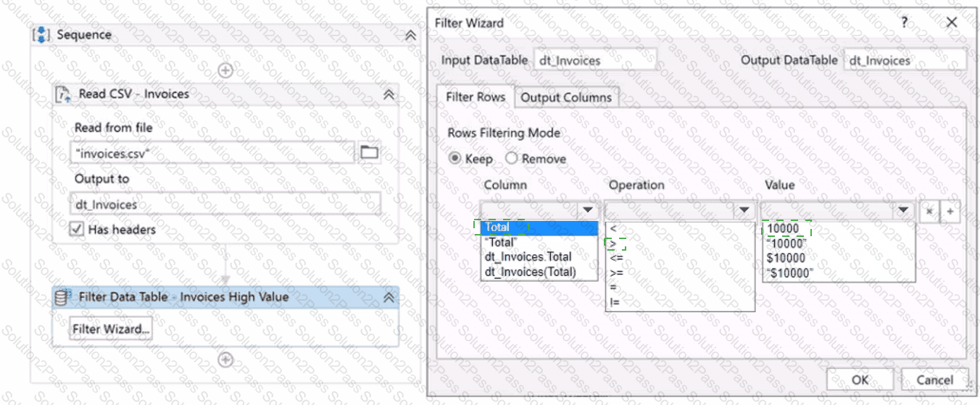Add activity with top plus icon

225,70
